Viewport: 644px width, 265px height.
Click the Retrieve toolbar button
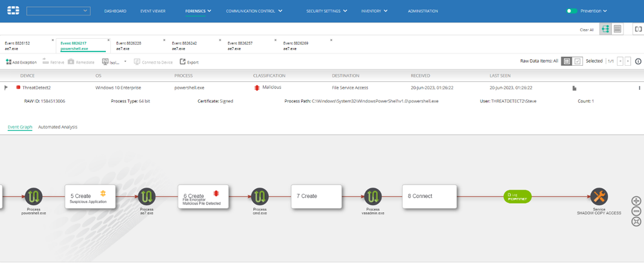point(54,62)
